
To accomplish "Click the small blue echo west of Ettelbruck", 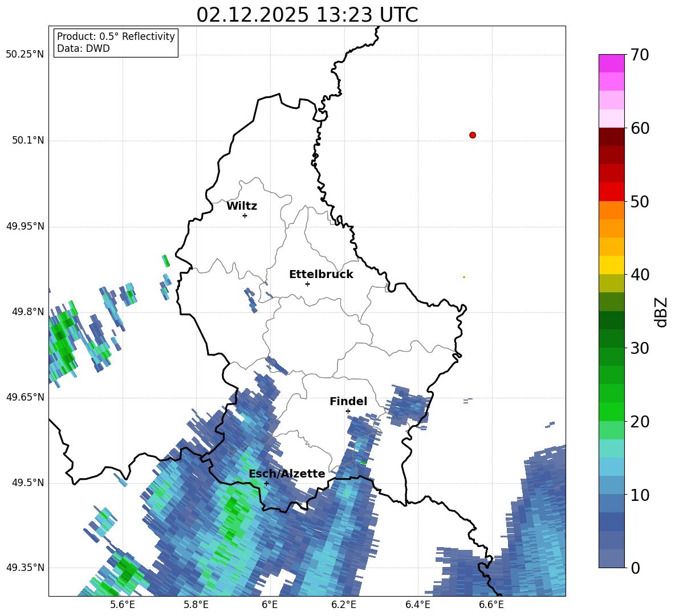I will point(251,299).
